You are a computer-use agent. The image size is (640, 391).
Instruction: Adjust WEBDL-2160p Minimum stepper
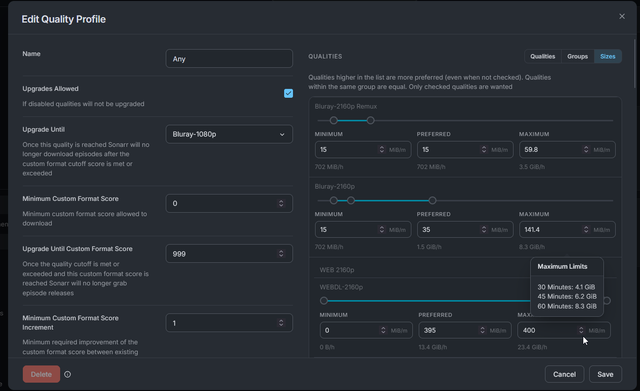(x=383, y=330)
